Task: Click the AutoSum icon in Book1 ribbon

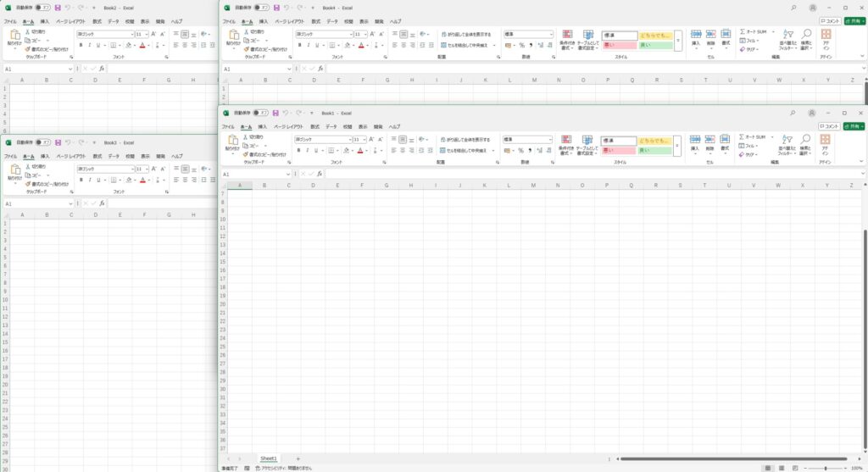Action: click(743, 136)
